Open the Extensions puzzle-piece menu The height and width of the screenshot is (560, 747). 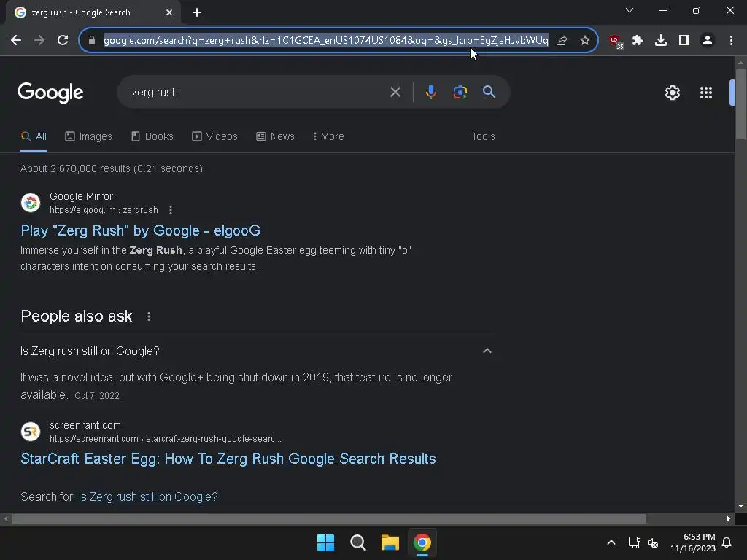(638, 41)
